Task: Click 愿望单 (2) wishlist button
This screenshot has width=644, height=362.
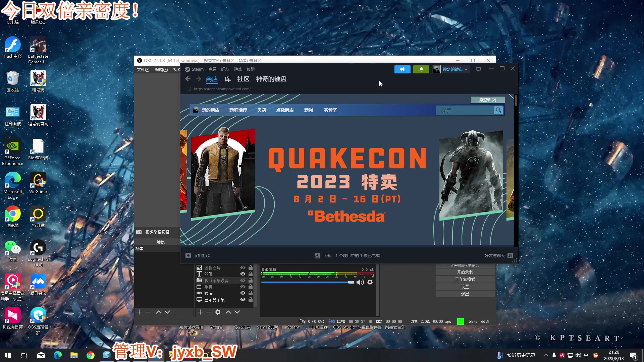Action: (x=488, y=100)
